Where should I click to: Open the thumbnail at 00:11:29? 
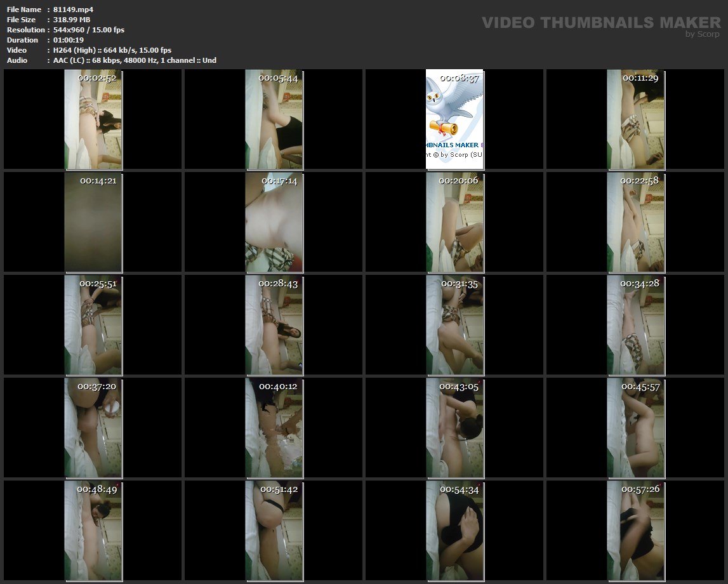(635, 119)
